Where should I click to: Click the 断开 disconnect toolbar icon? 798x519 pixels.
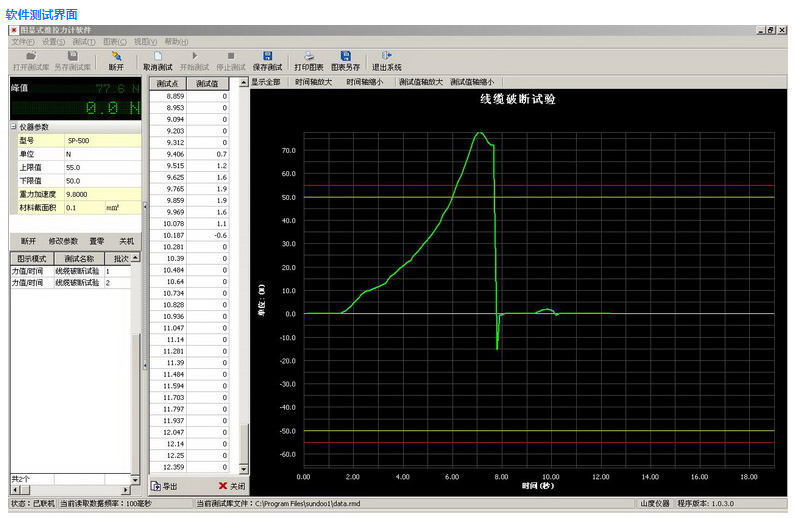coord(116,56)
